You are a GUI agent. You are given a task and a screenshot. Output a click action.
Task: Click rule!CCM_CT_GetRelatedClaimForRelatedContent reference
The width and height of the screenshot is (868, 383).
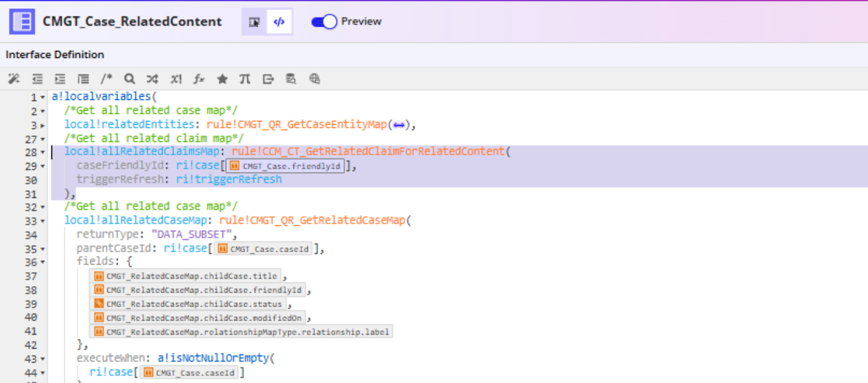(x=368, y=151)
